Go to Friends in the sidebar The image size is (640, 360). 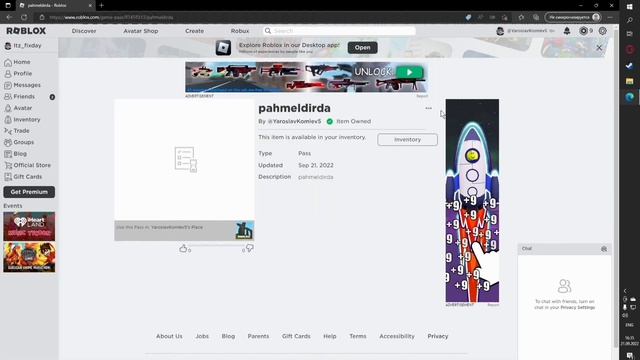pos(20,96)
